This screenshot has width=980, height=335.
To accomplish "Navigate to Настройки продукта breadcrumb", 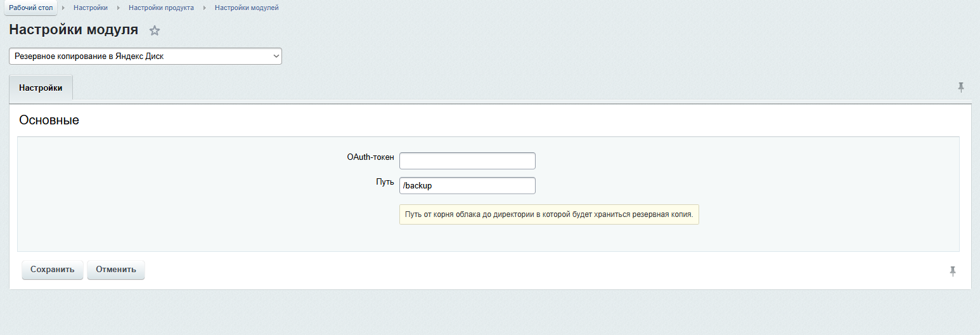I will click(161, 8).
